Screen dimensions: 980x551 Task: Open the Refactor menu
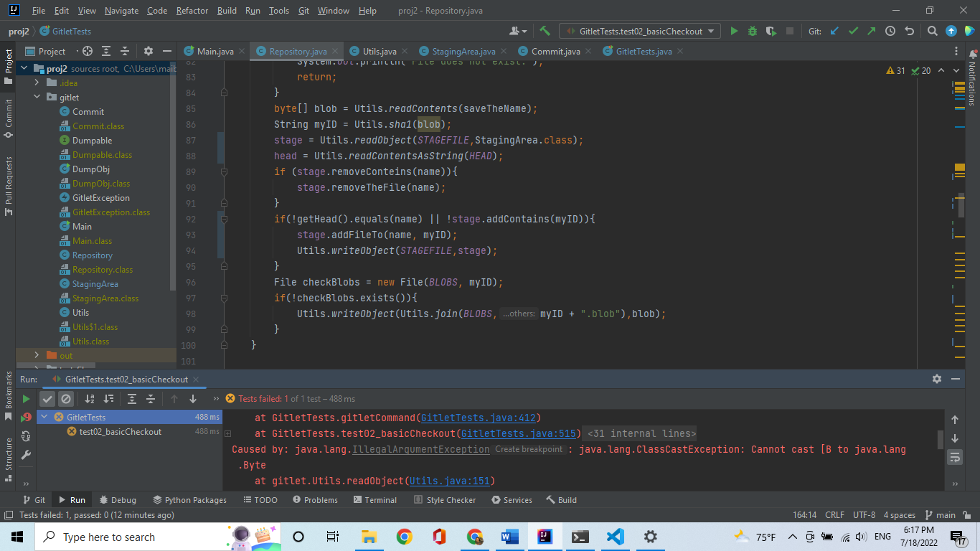192,11
